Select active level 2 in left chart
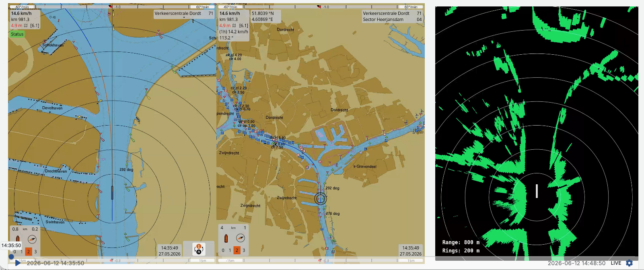The width and height of the screenshot is (644, 270). [29, 252]
